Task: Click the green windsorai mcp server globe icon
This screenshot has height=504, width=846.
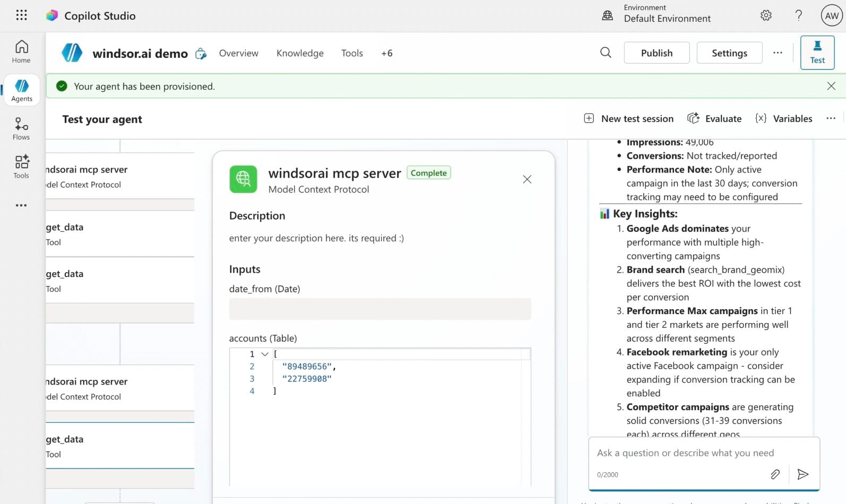Action: click(x=243, y=179)
